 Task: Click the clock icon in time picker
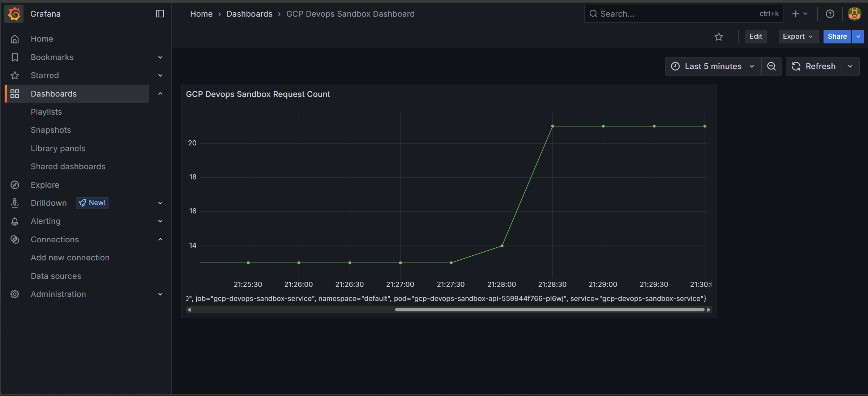click(x=675, y=66)
